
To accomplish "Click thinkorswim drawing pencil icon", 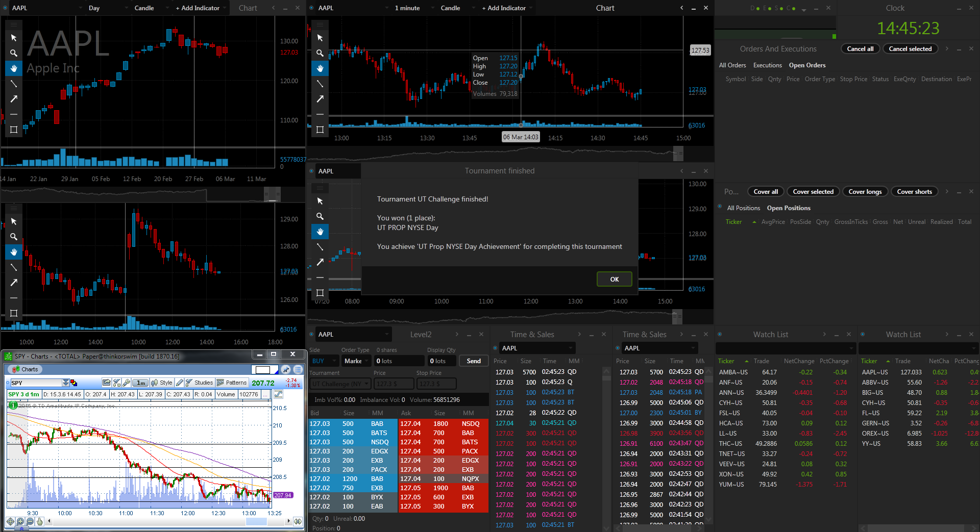I will (x=180, y=383).
